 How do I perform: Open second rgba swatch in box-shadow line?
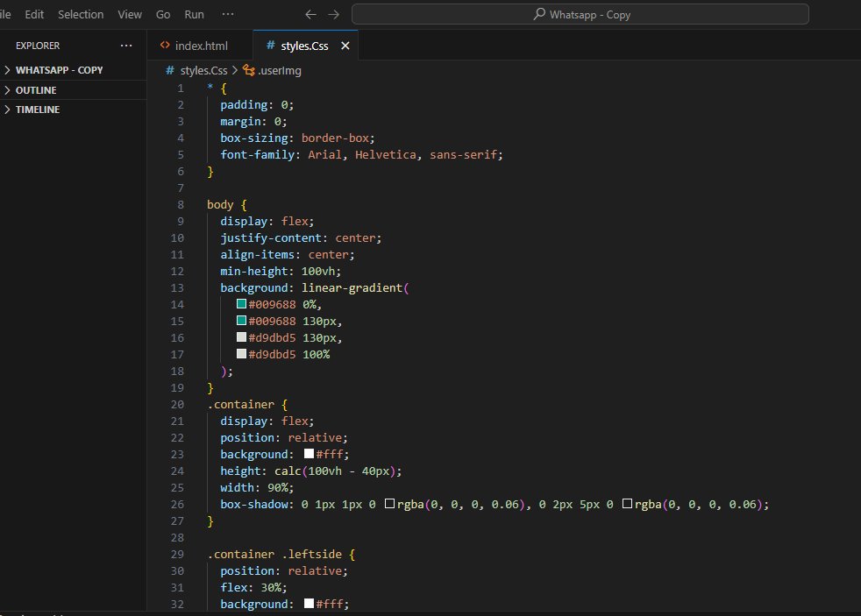627,504
